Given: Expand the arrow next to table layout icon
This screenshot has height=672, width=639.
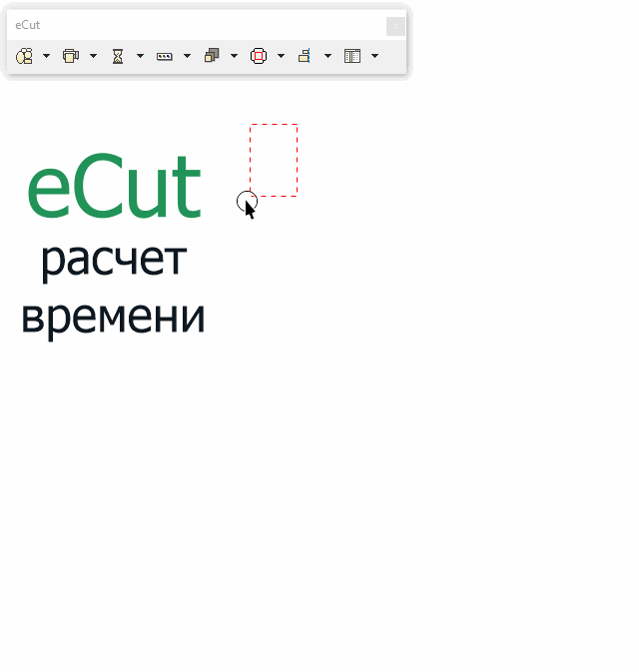Looking at the screenshot, I should (x=375, y=56).
